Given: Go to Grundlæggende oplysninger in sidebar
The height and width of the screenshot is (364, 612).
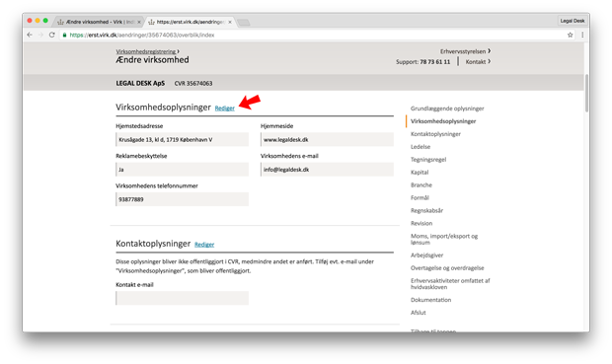Looking at the screenshot, I should click(x=447, y=109).
